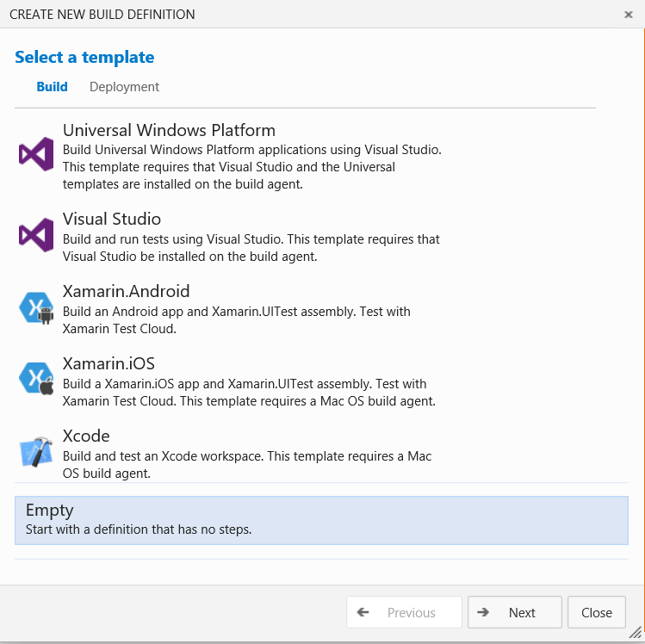
Task: Click the Xcode description text
Action: click(247, 465)
